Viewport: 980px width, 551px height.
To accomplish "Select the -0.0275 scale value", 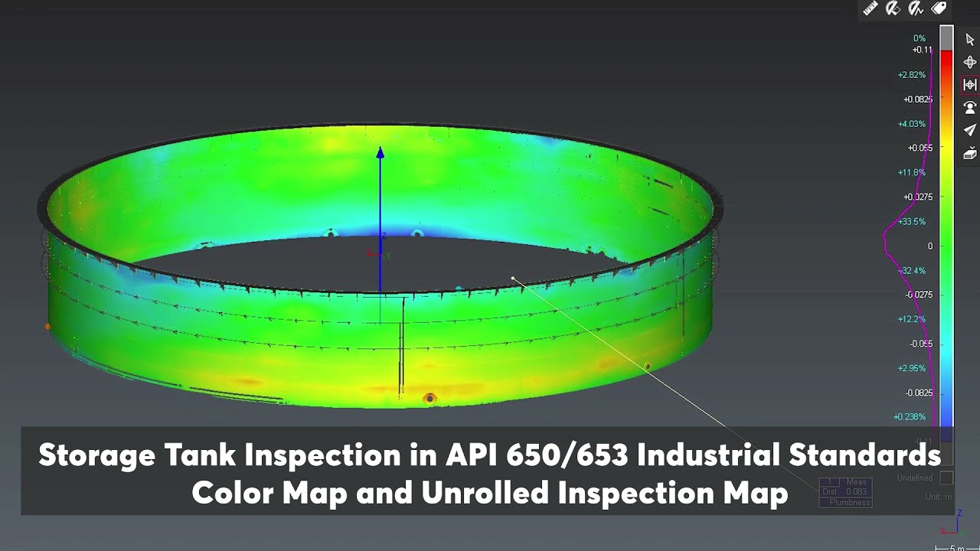I will [x=919, y=295].
